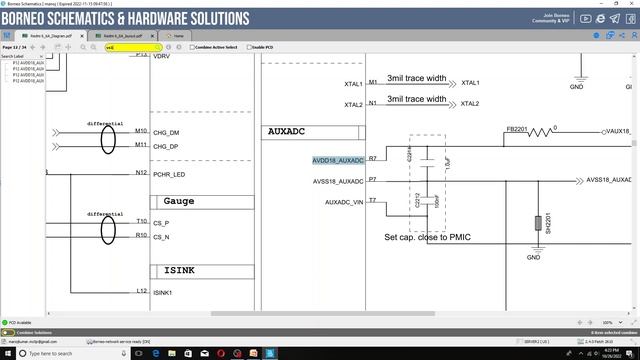Open the Mail app from taskbar
This screenshot has width=640, height=360.
(x=204, y=353)
